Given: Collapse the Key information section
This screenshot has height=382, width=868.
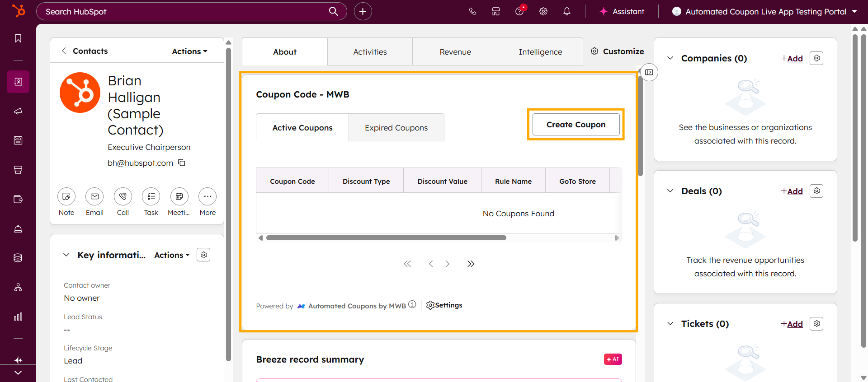Looking at the screenshot, I should (x=66, y=255).
